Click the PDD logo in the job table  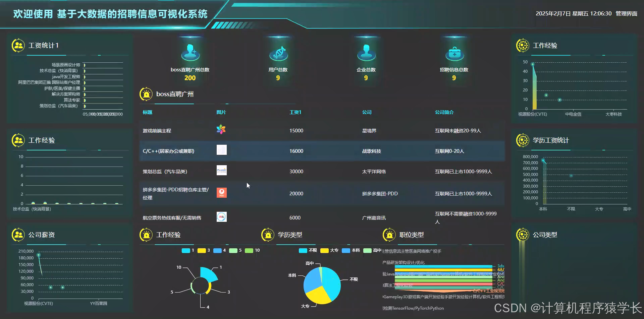[221, 193]
